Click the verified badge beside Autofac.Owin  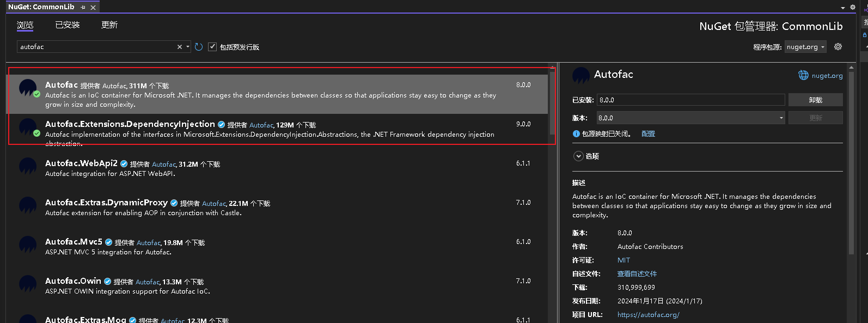pos(107,282)
